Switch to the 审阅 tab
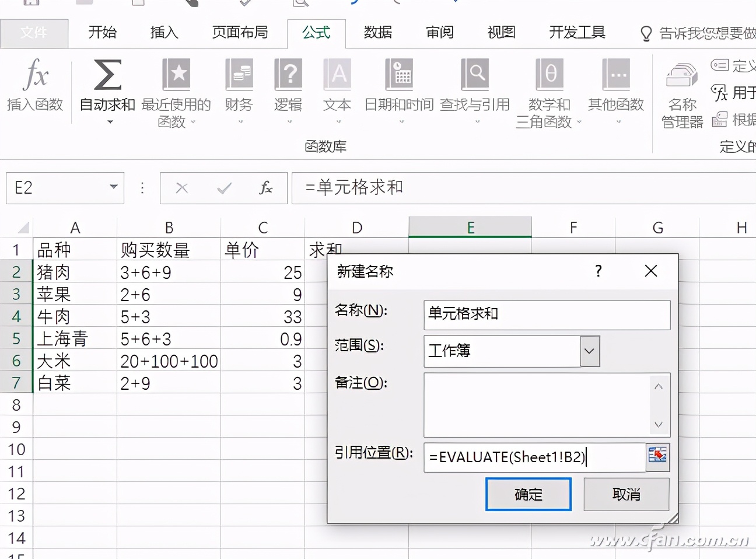The image size is (756, 559). click(440, 33)
